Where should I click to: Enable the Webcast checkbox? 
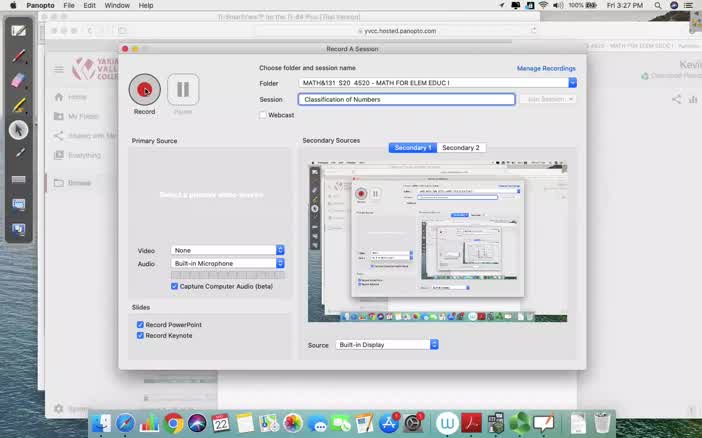point(263,115)
